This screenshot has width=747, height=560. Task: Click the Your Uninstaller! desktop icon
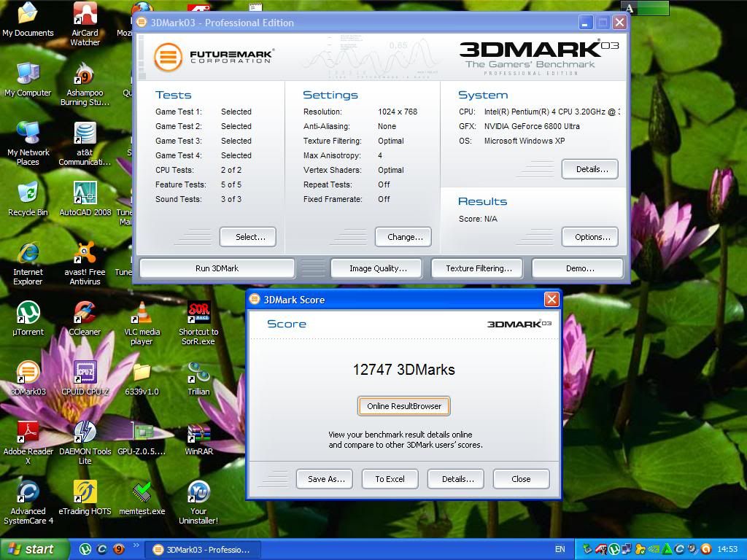[x=198, y=503]
